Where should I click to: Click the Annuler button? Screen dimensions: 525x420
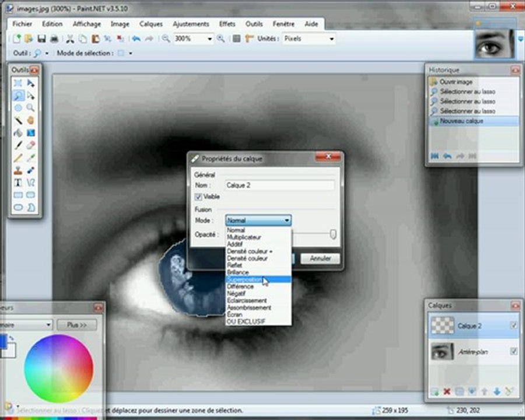tap(320, 258)
